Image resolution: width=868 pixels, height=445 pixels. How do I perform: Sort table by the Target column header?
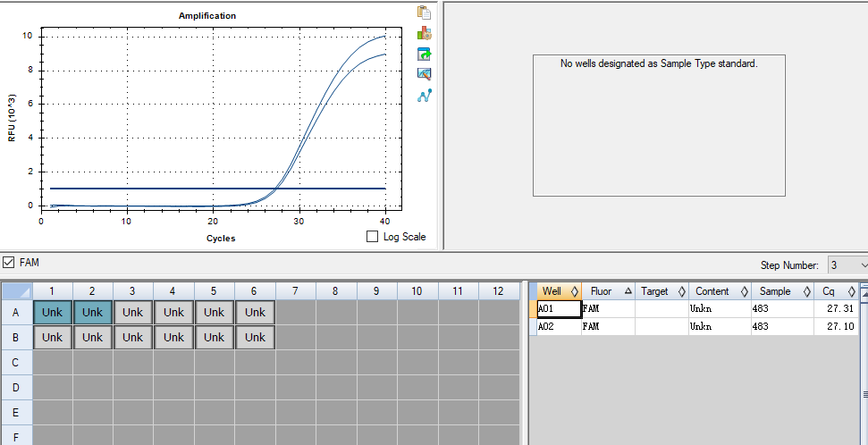(x=662, y=291)
